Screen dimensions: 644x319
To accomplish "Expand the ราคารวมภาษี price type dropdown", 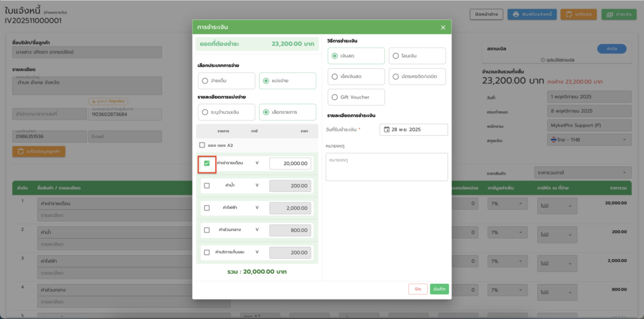I will click(x=582, y=171).
